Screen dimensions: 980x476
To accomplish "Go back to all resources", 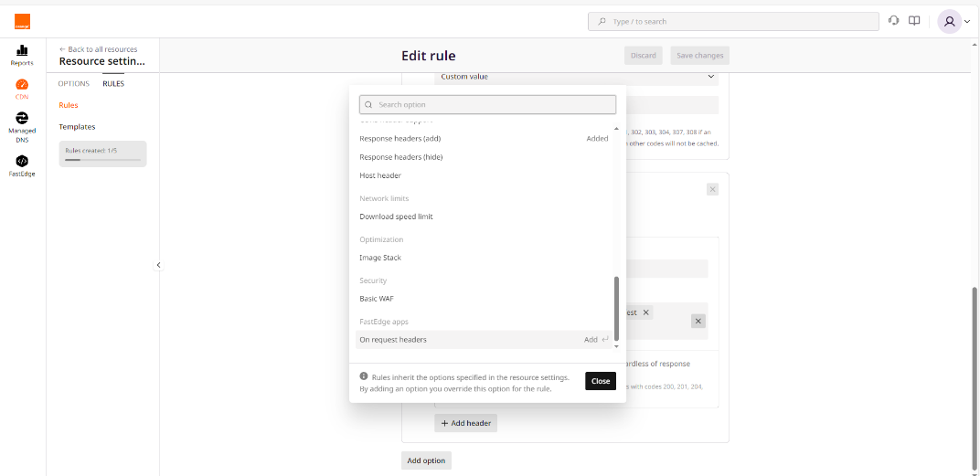I will [x=98, y=49].
